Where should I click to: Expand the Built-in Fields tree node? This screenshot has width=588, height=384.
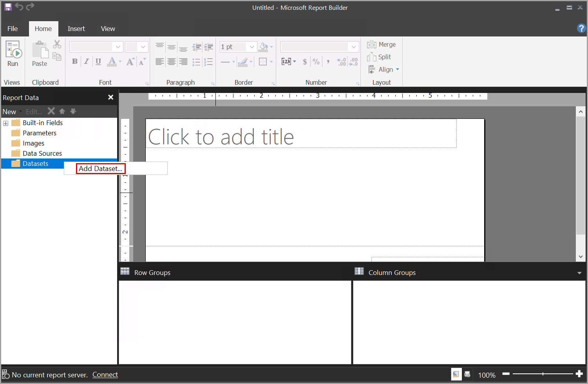coord(6,123)
